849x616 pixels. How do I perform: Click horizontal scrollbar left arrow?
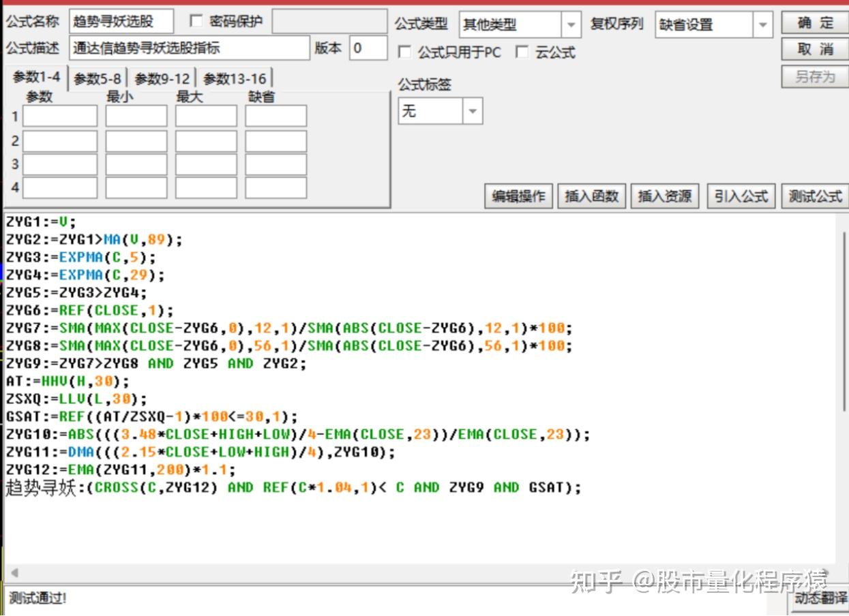click(15, 573)
